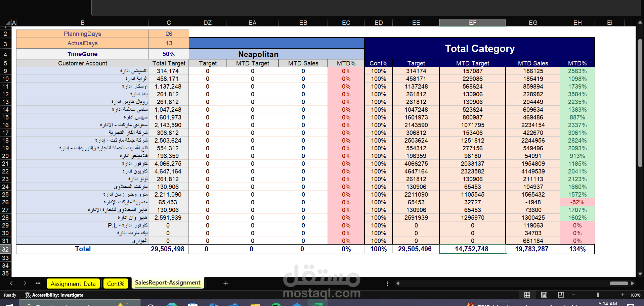This screenshot has height=306, width=644.
Task: Select column header EA
Action: click(x=252, y=23)
